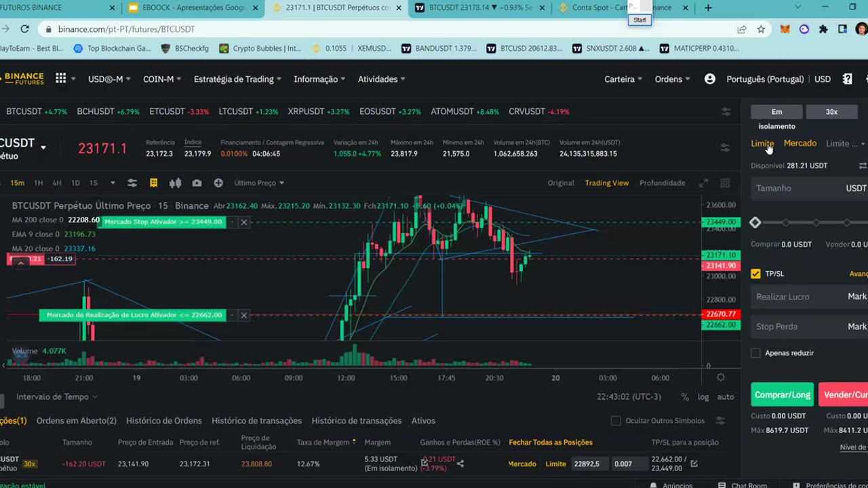Open the Estratégia de Trading dropdown
This screenshot has width=868, height=488.
point(238,79)
